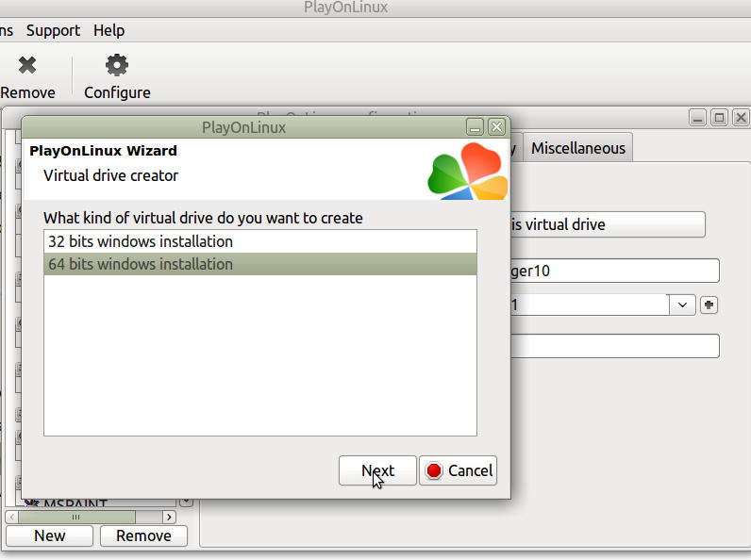Click the horizontal scrollbar thumb
751x560 pixels.
coord(76,517)
